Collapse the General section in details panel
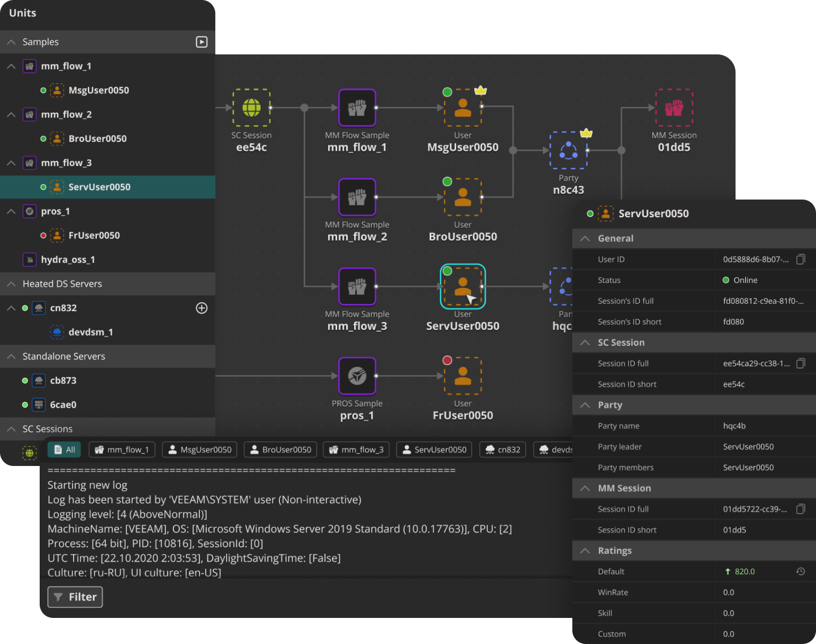 click(x=585, y=238)
